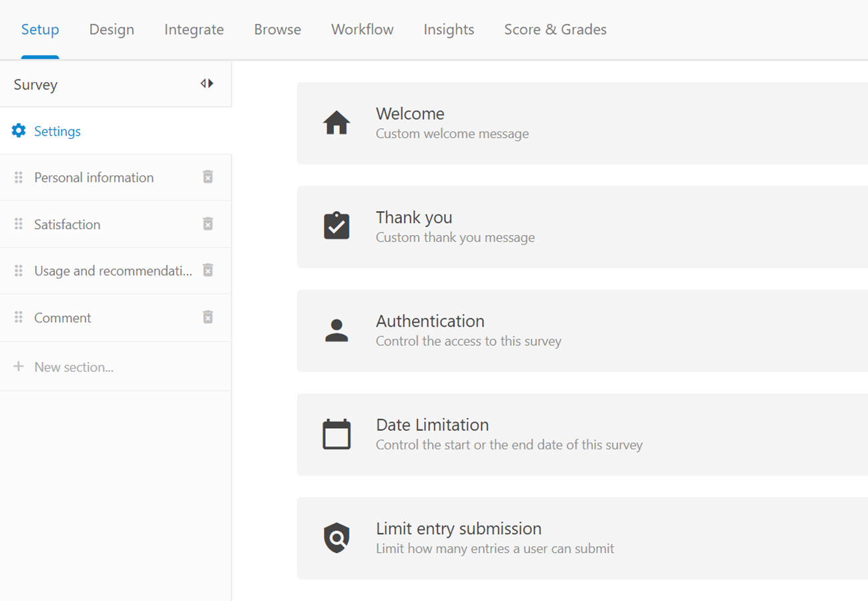Click the drag handle beside Comment
The image size is (868, 601).
[19, 318]
